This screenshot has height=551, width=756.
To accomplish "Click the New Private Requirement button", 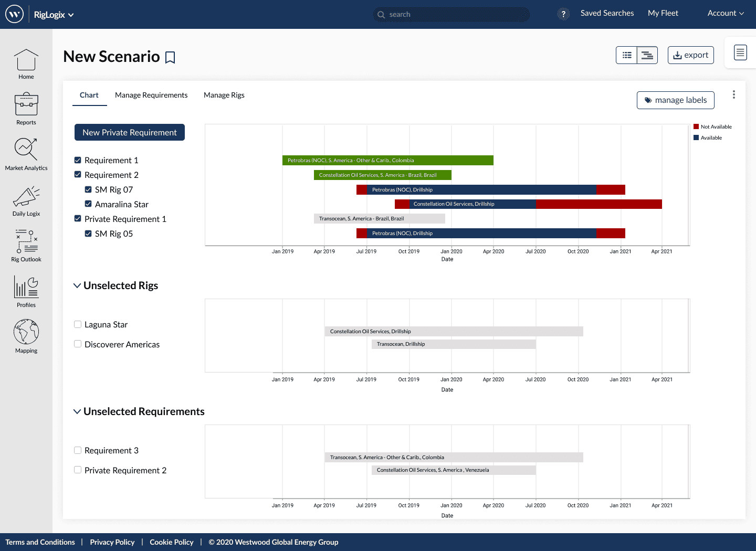I will (x=130, y=132).
